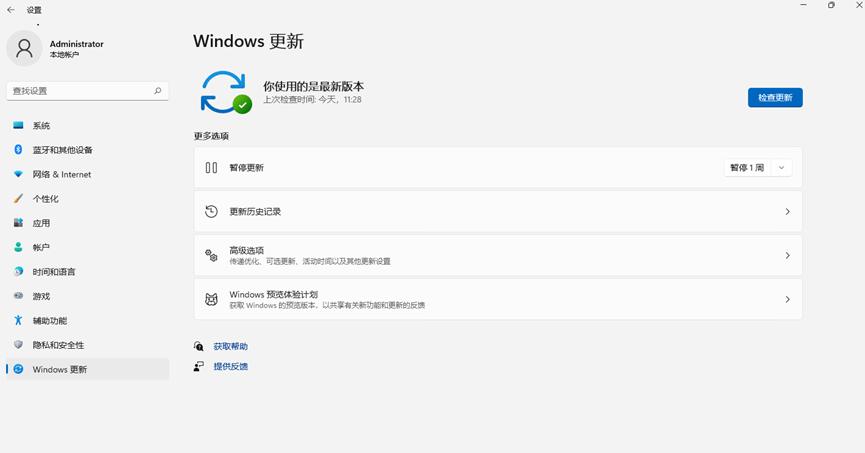Click the 查找设置 search field
Image resolution: width=865 pixels, height=453 pixels.
click(x=88, y=91)
